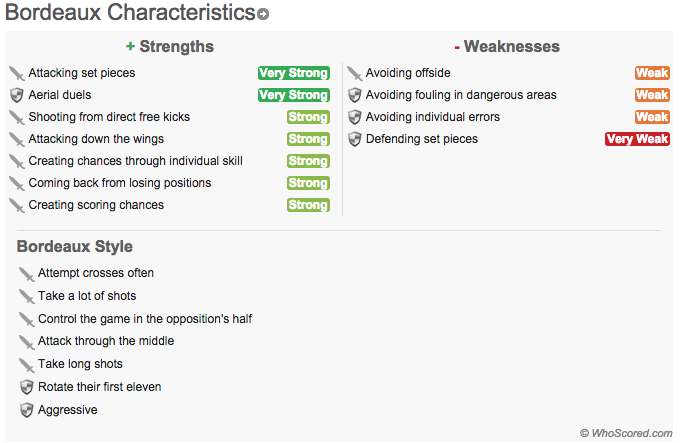Click the Weaknesses column heading
This screenshot has width=681, height=443.
507,46
